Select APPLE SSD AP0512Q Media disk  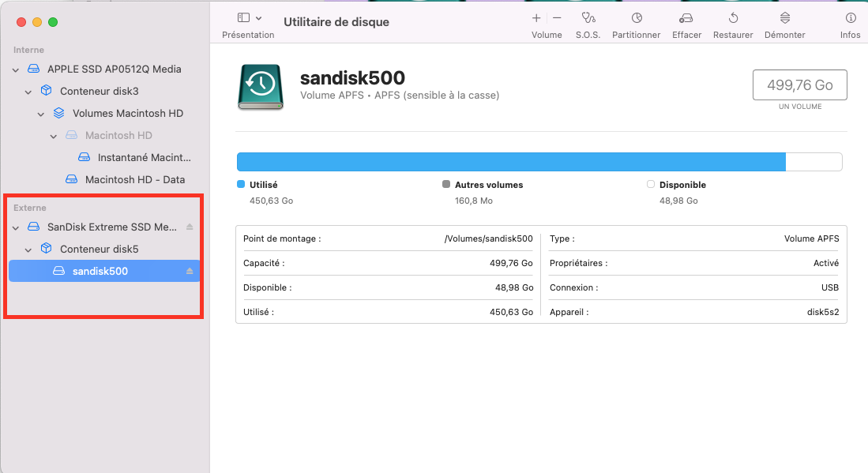[x=114, y=69]
